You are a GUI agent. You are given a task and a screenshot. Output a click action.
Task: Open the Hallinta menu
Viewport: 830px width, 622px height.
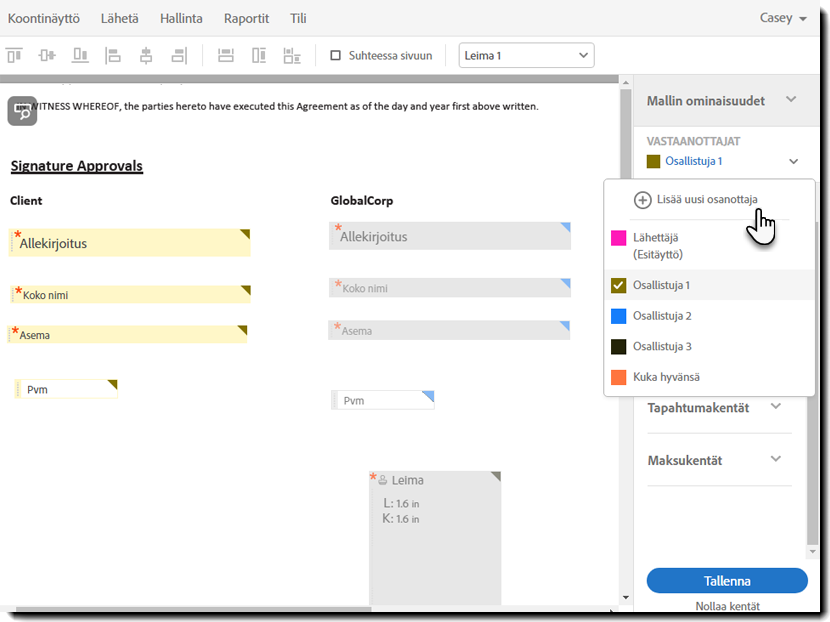(181, 18)
